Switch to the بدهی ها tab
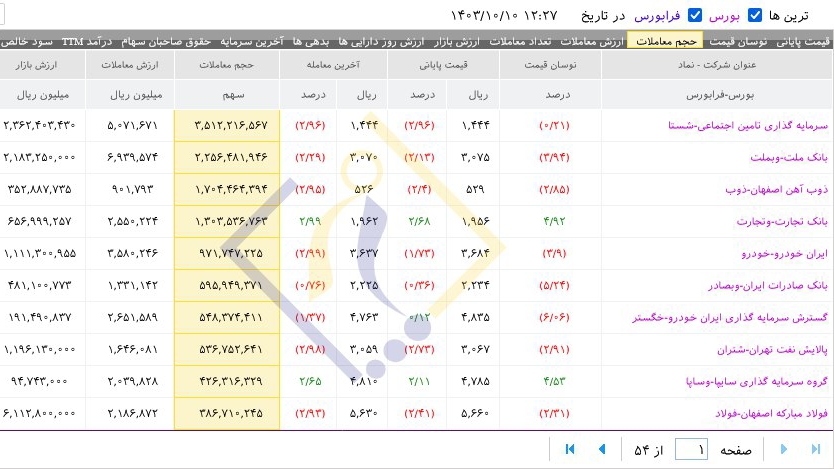The height and width of the screenshot is (469, 834). 311,41
